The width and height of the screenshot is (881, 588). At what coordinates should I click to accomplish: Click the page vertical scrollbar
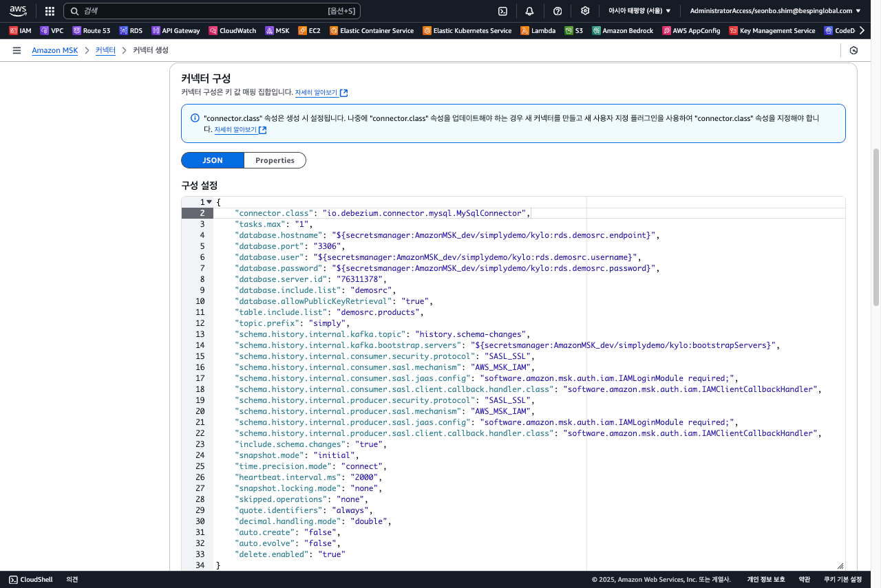point(876,227)
